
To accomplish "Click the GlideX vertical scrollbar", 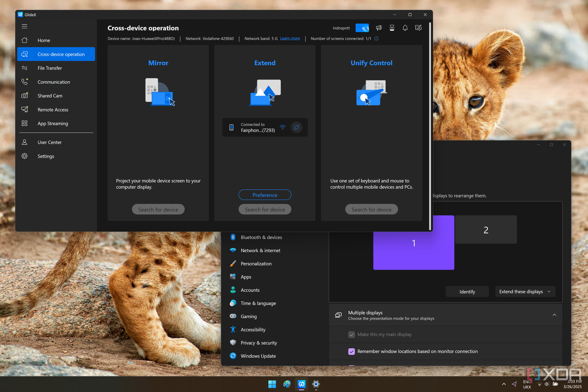I will 430,125.
